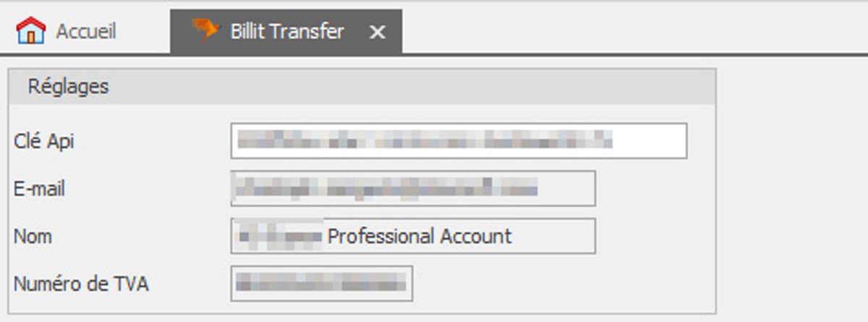
Task: Click the blurred name portion in Nom field
Action: (280, 237)
